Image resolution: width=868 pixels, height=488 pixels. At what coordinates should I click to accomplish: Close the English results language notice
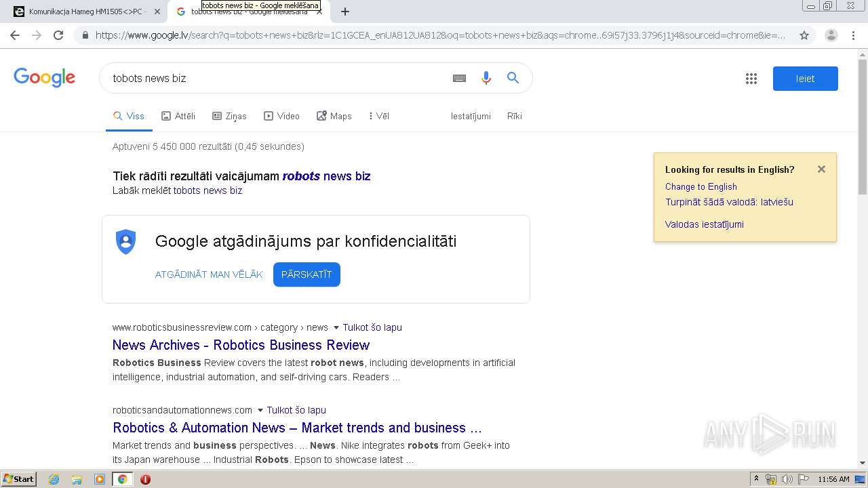tap(821, 169)
